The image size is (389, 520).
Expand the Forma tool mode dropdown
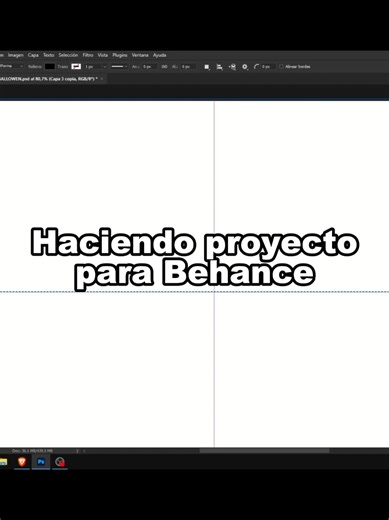click(x=12, y=66)
